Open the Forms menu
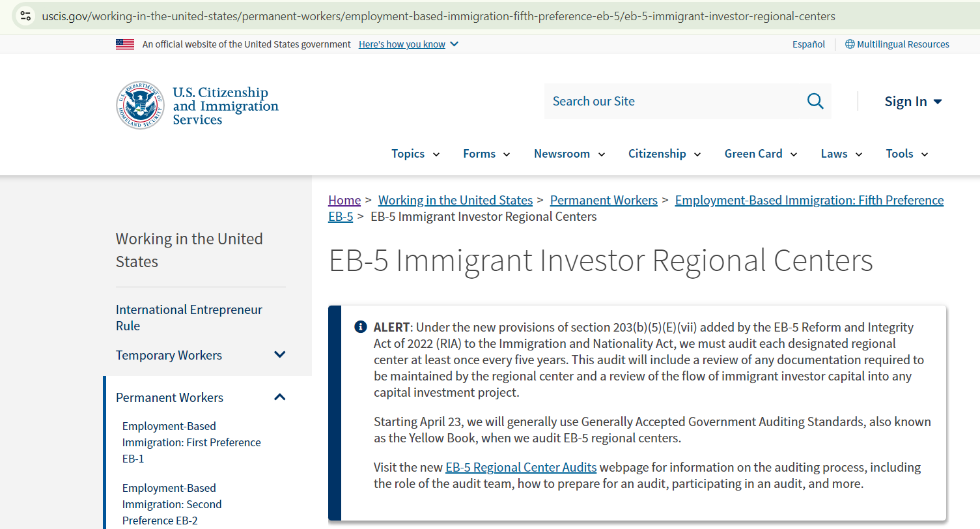This screenshot has width=980, height=529. (x=486, y=154)
